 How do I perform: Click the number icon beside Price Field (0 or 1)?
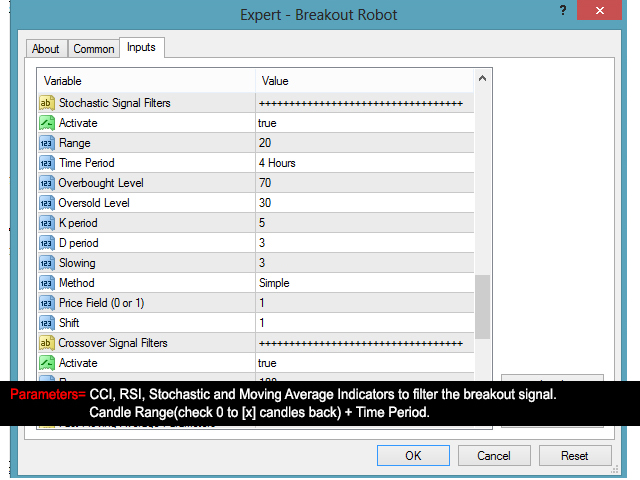coord(47,303)
